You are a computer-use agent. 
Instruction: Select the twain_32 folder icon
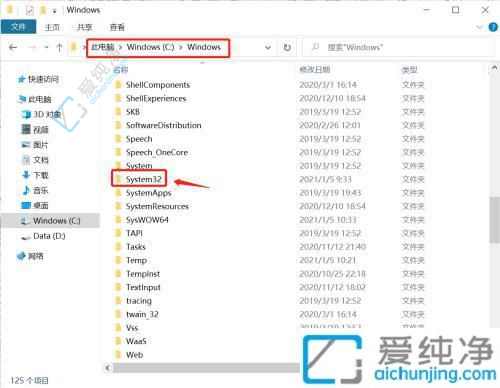pos(118,314)
